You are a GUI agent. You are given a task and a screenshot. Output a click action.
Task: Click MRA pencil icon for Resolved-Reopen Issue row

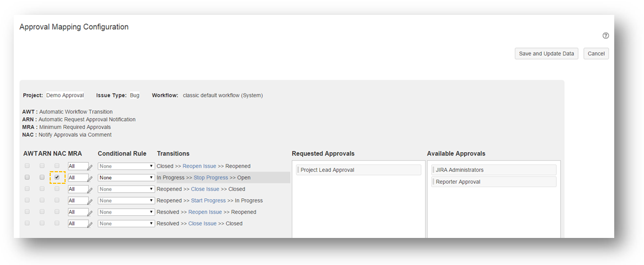[90, 213]
